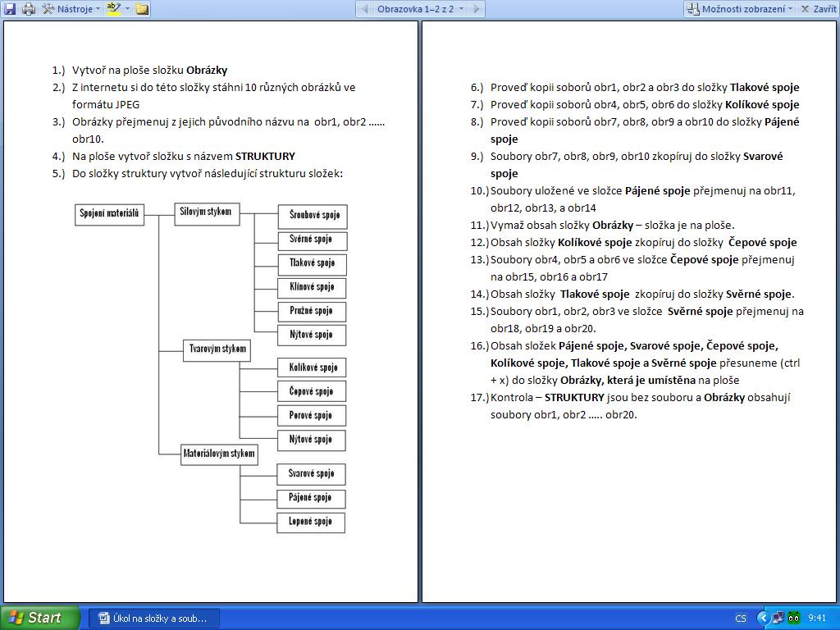Image resolution: width=840 pixels, height=630 pixels.
Task: Click the Pružné spoje box
Action: (x=311, y=311)
